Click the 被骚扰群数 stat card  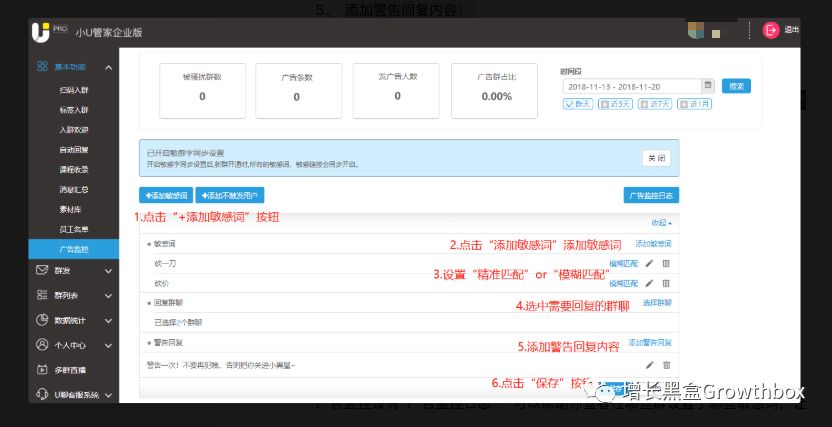[202, 91]
